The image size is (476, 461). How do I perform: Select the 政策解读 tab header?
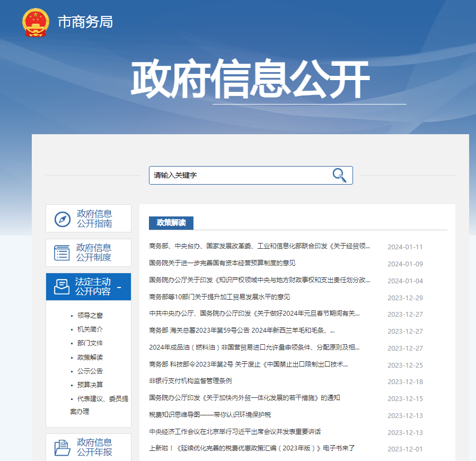pos(171,223)
